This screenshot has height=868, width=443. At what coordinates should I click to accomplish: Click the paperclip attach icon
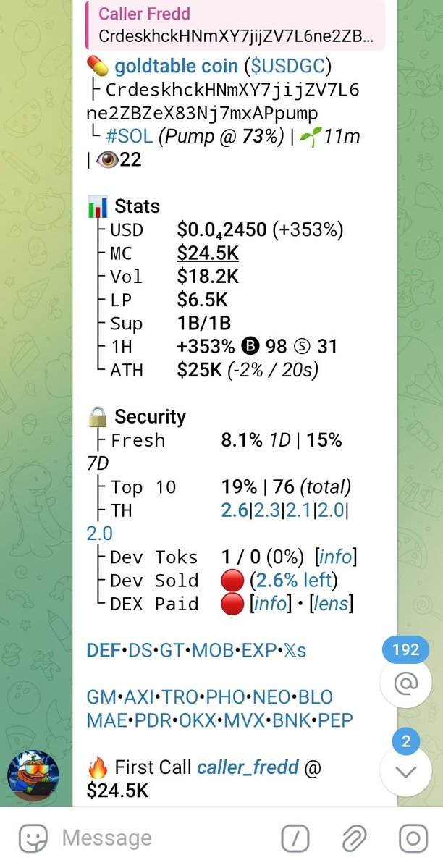point(355,838)
